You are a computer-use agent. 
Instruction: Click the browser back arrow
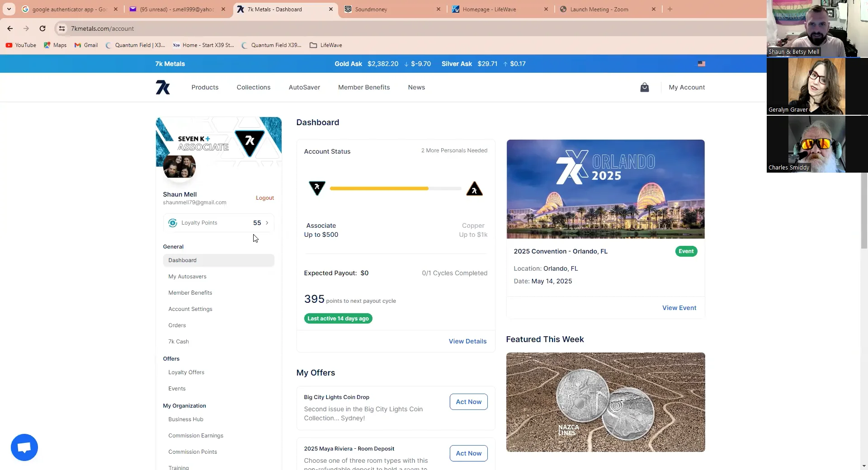[x=10, y=28]
